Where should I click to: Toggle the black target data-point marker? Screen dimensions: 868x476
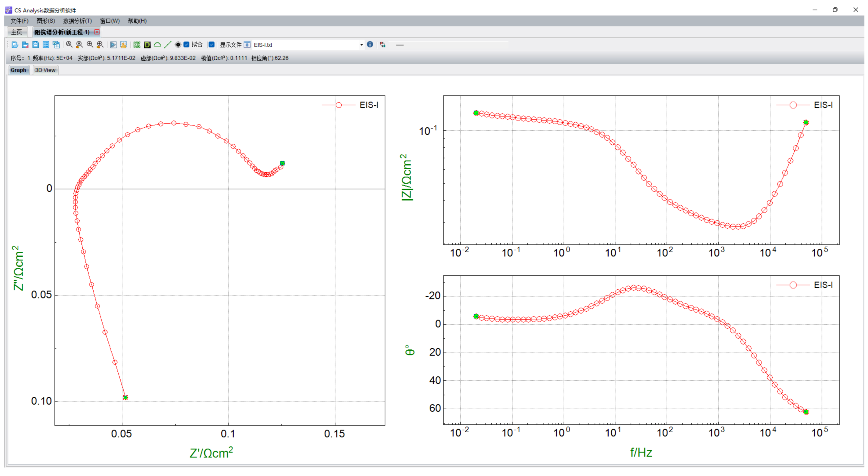178,45
